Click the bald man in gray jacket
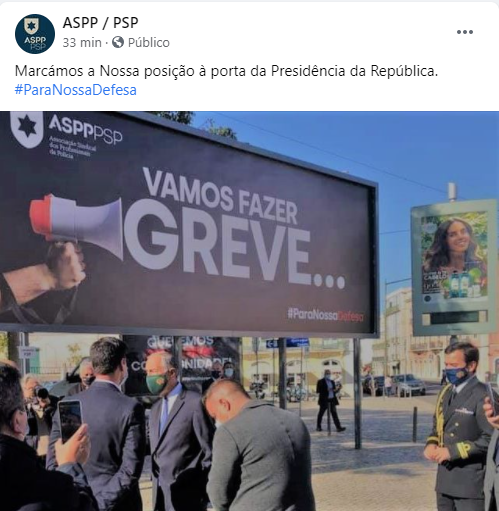Screen dimensions: 499x511 coord(257,447)
